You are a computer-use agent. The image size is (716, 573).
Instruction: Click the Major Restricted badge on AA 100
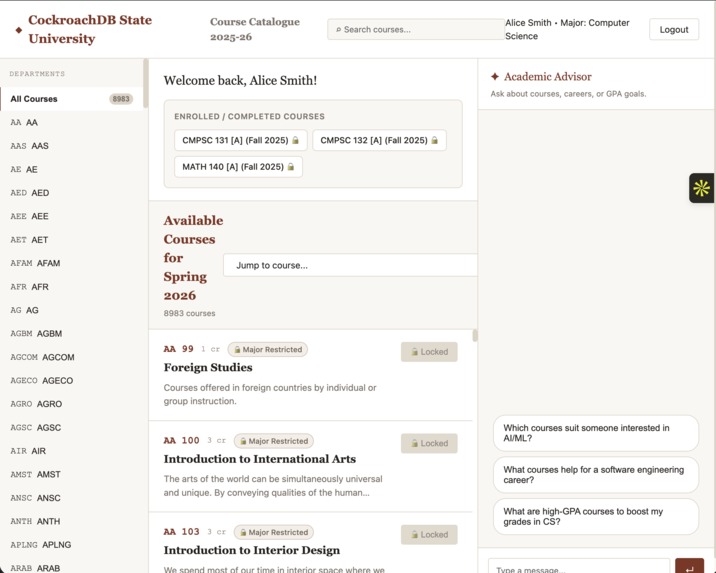274,441
